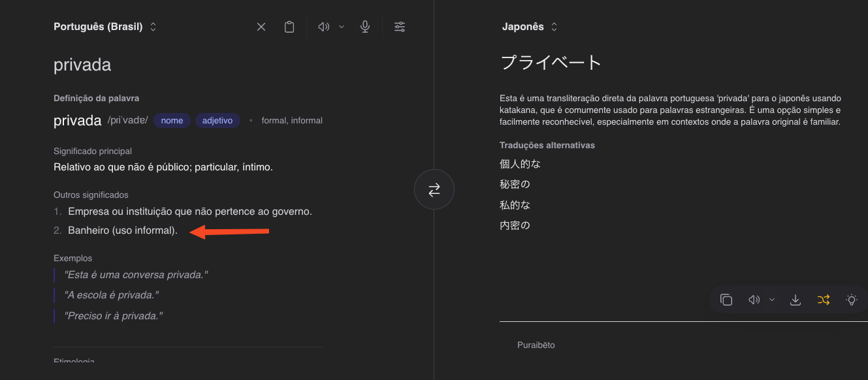
Task: Choose alternative translation 個人的な
Action: (521, 164)
